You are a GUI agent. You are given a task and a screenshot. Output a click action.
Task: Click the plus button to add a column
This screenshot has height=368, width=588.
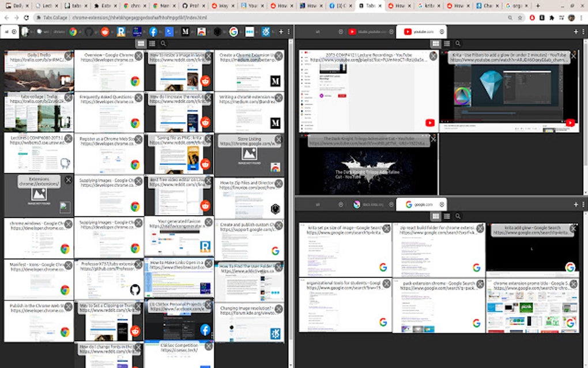tap(281, 32)
